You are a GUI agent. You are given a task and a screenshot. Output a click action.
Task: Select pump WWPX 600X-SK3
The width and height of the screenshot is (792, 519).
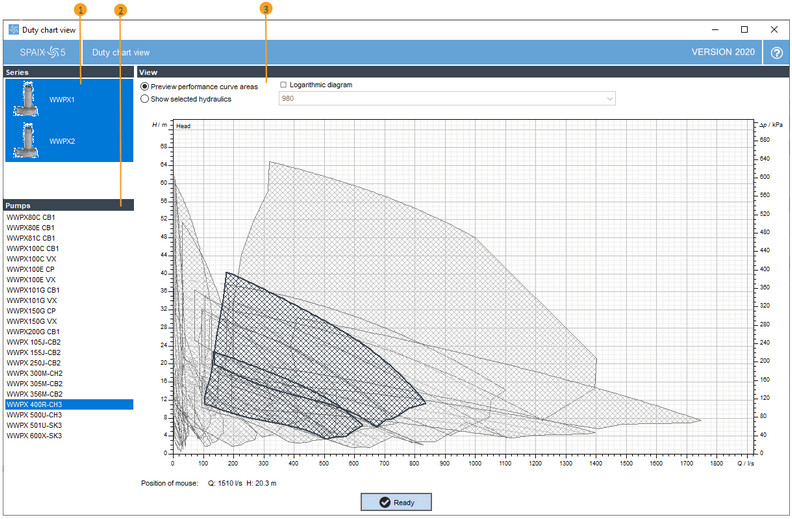point(69,436)
